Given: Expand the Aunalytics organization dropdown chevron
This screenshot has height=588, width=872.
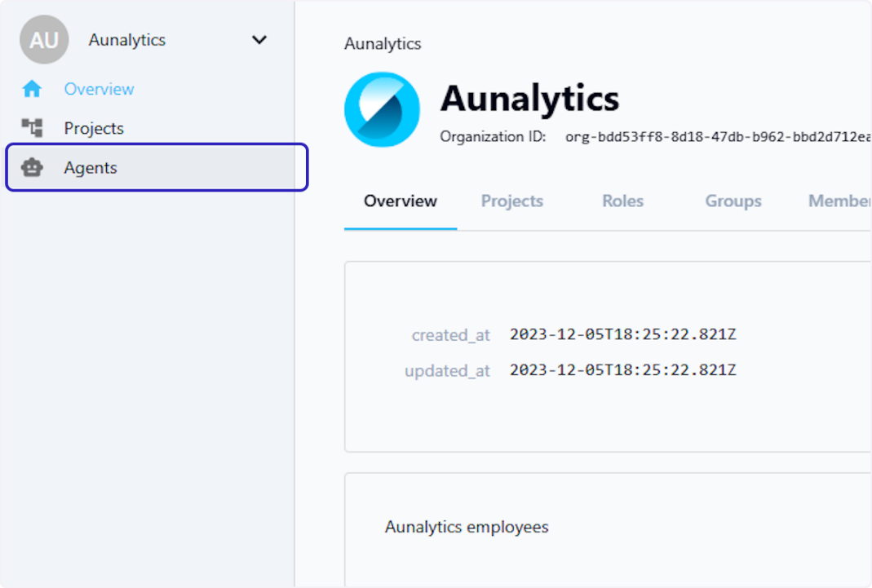Looking at the screenshot, I should coord(259,40).
